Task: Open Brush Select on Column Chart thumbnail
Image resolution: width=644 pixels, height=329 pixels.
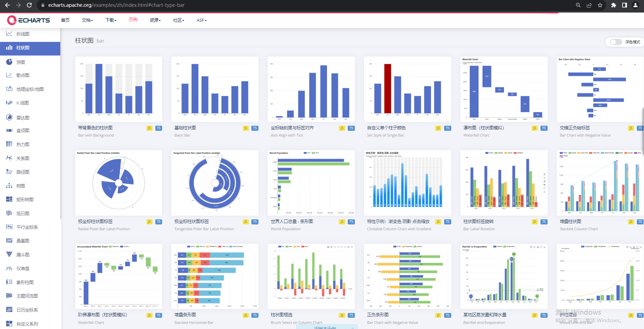Action: tap(311, 276)
